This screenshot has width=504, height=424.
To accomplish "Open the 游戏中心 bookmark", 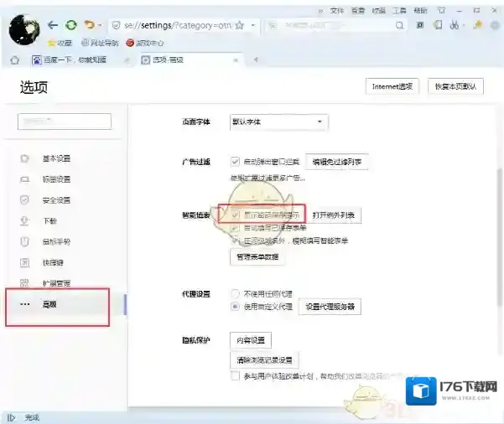I will 145,43.
